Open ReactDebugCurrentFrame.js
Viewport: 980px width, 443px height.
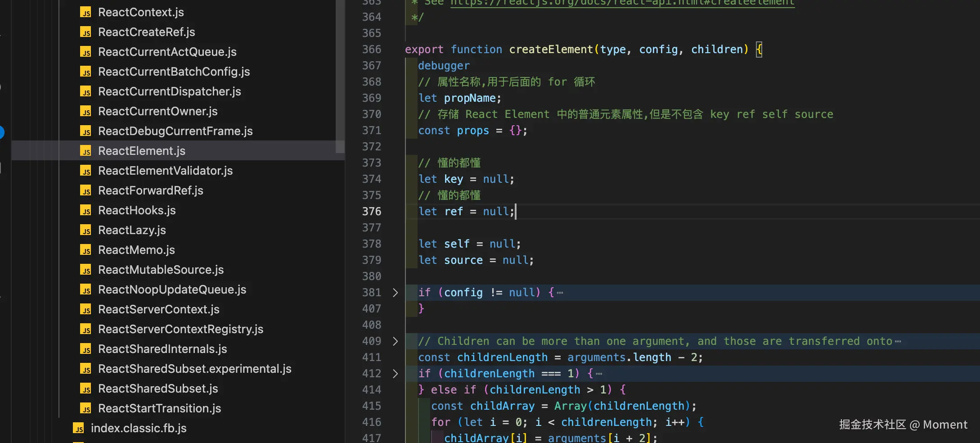(x=175, y=131)
